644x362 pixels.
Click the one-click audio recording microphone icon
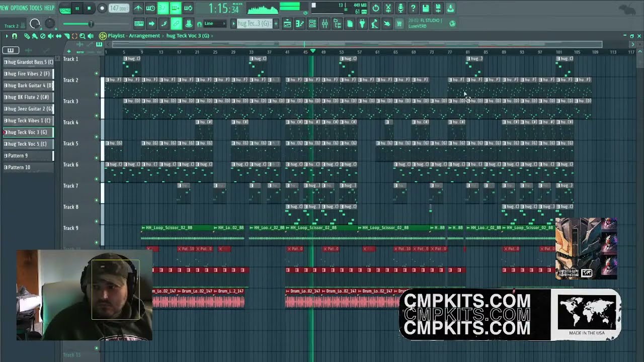400,8
